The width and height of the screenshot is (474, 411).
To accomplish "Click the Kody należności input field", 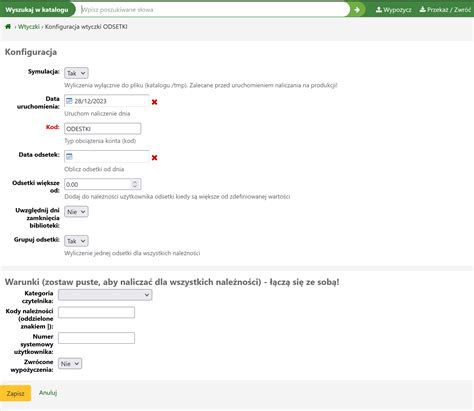I will (96, 312).
